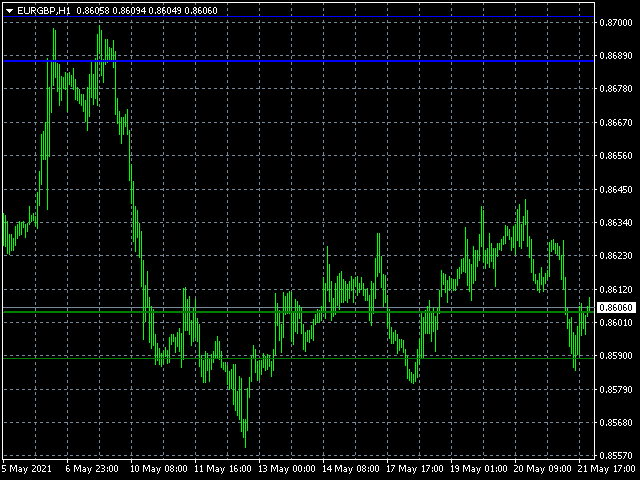This screenshot has width=640, height=480.
Task: Click the EURGBP,H1 chart title
Action: click(44, 11)
